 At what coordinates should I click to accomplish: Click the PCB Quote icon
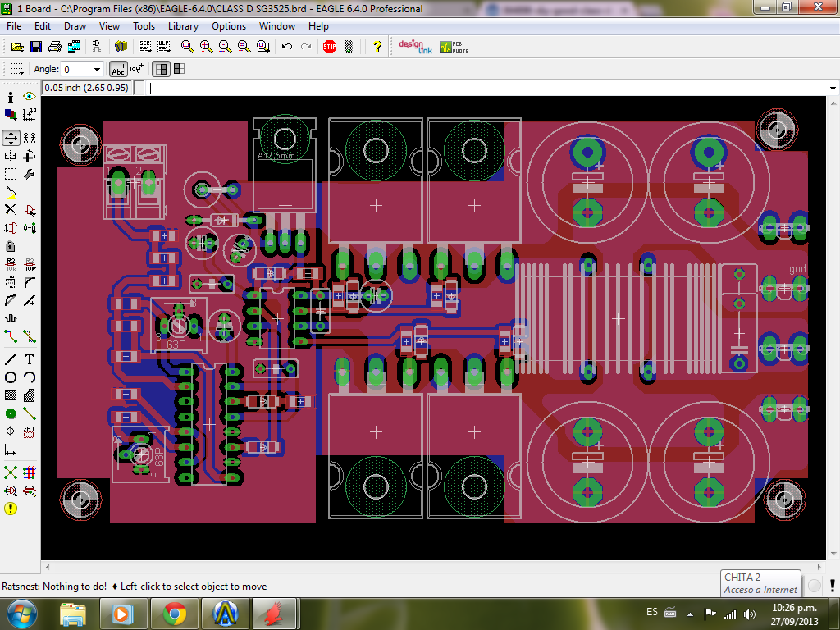coord(454,47)
